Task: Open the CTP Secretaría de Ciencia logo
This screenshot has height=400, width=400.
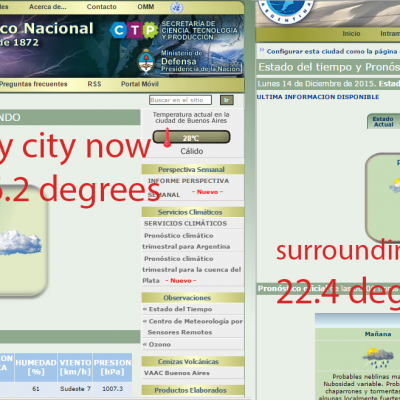Action: pos(174,30)
